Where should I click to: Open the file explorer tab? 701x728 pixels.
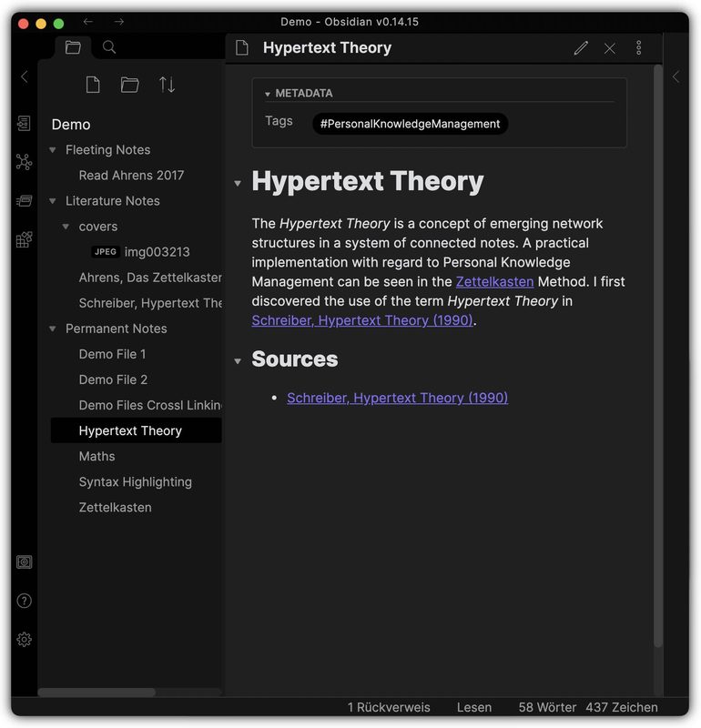pyautogui.click(x=73, y=47)
